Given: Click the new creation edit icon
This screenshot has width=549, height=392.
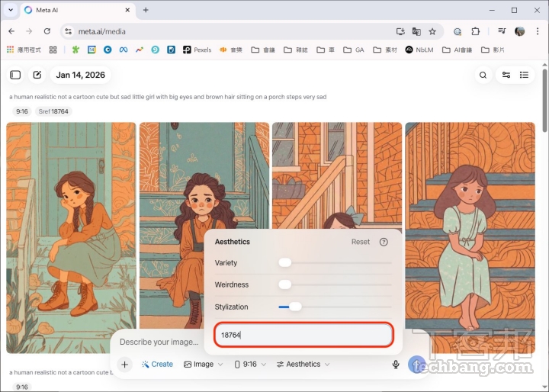Looking at the screenshot, I should point(36,75).
